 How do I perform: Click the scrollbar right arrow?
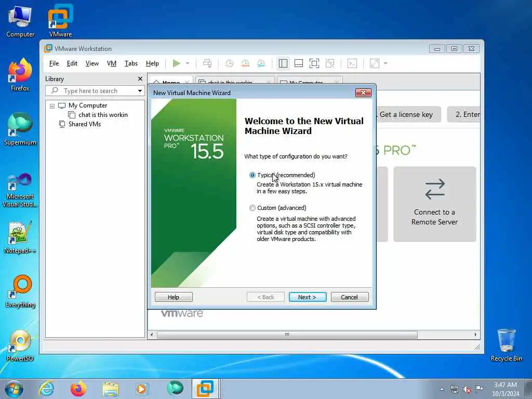pos(475,335)
